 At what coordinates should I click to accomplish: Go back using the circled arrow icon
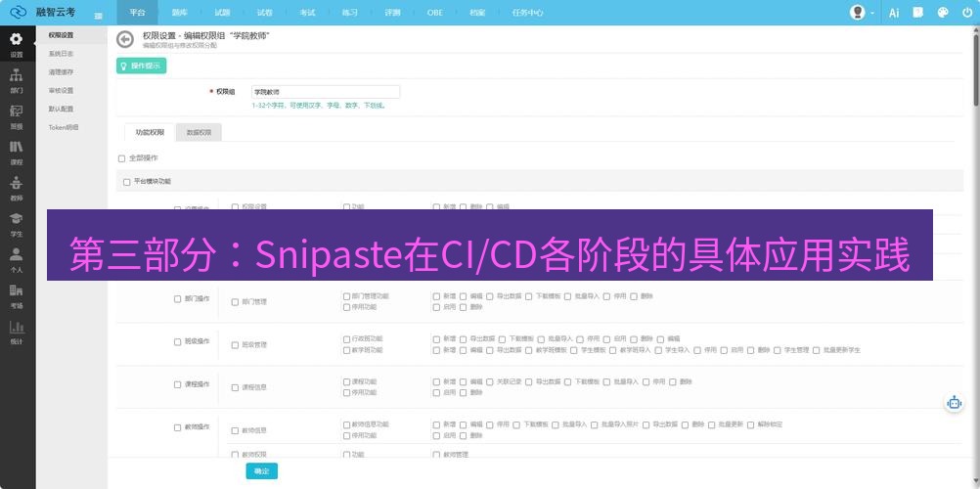tap(125, 39)
